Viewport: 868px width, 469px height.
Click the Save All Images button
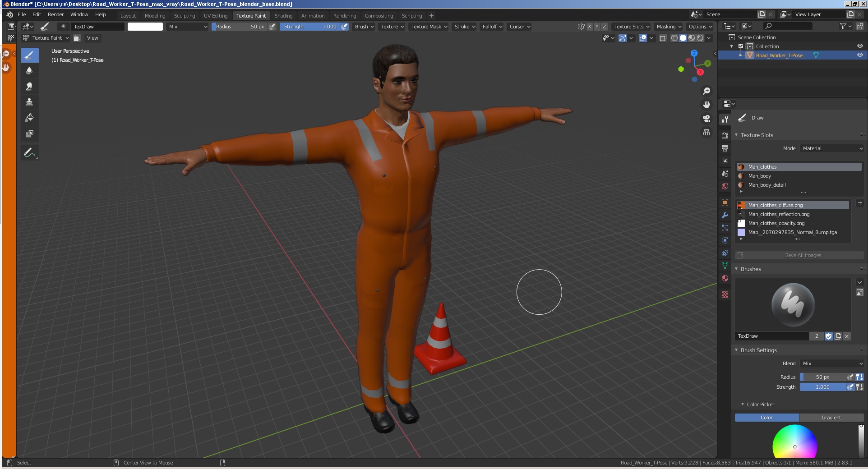point(799,255)
